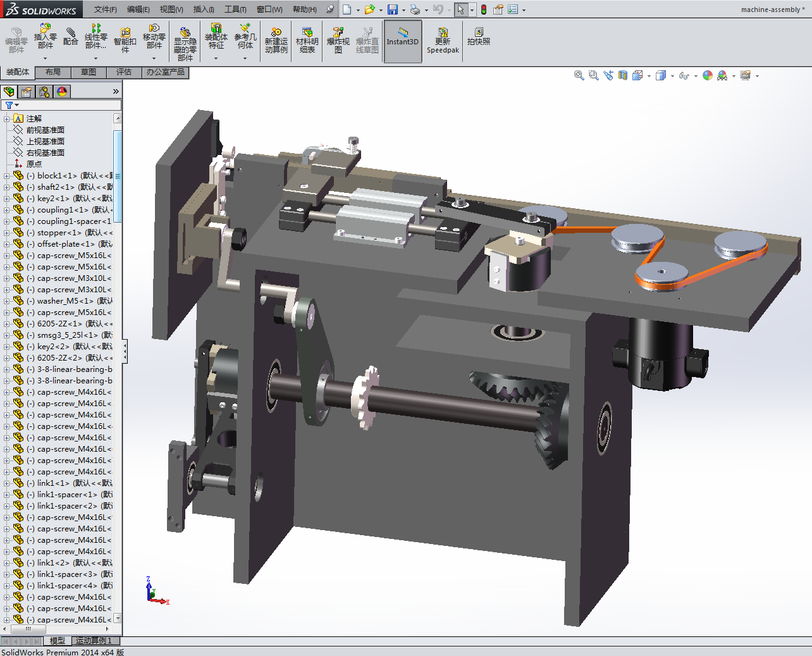Screen dimensions: 812x656
Task: Click the rebuild traffic light icon
Action: click(484, 9)
